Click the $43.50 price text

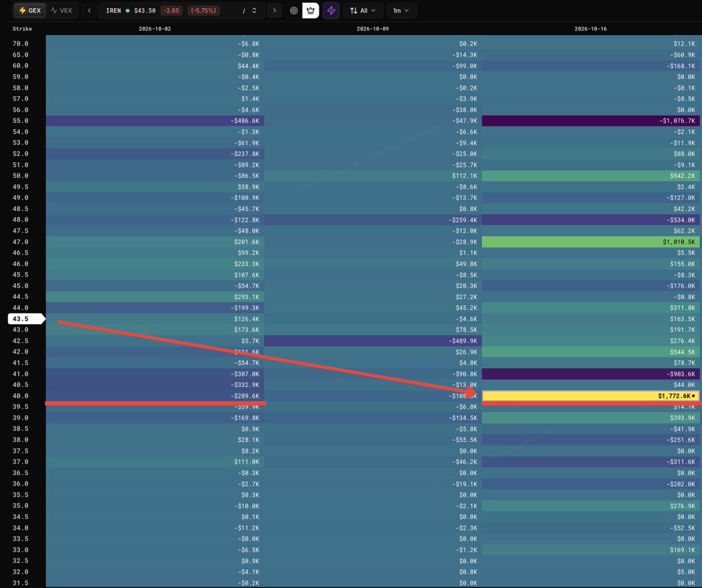point(145,11)
